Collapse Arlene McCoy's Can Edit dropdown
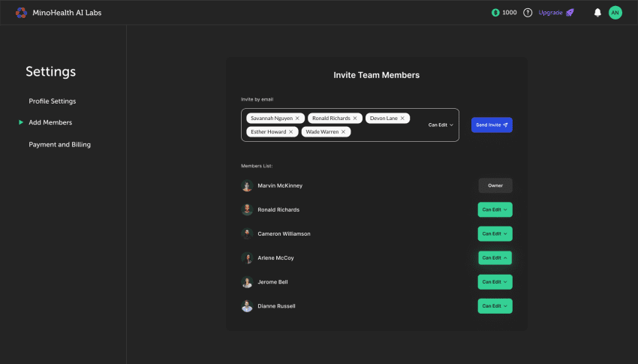 pyautogui.click(x=495, y=258)
